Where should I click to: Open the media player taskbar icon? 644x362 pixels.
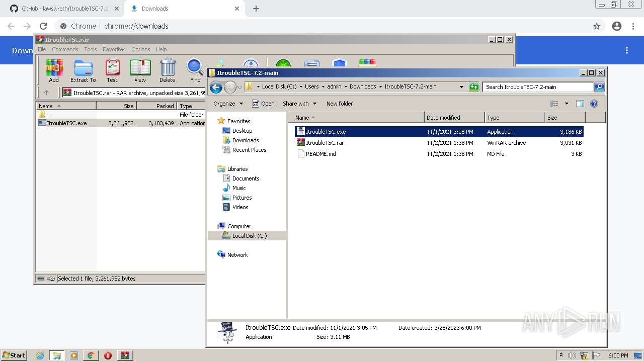74,355
